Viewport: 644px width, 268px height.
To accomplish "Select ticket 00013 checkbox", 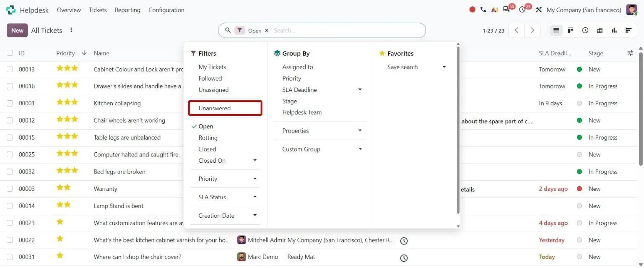I will pyautogui.click(x=10, y=69).
